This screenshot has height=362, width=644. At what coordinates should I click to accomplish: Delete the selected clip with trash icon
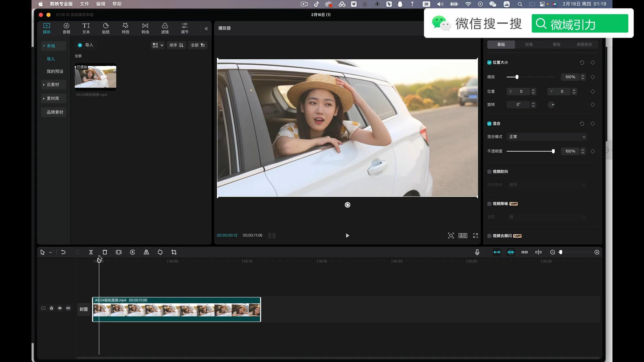[x=105, y=252]
